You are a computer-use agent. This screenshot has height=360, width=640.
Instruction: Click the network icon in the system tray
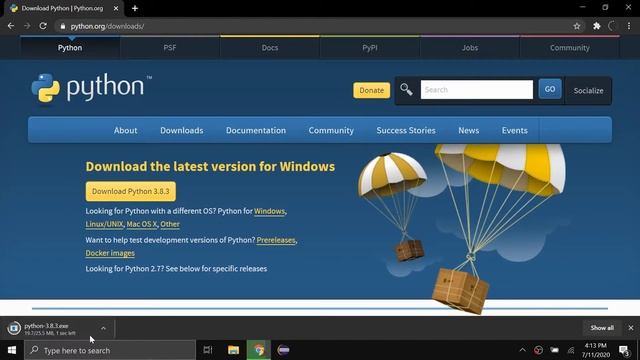coord(571,350)
